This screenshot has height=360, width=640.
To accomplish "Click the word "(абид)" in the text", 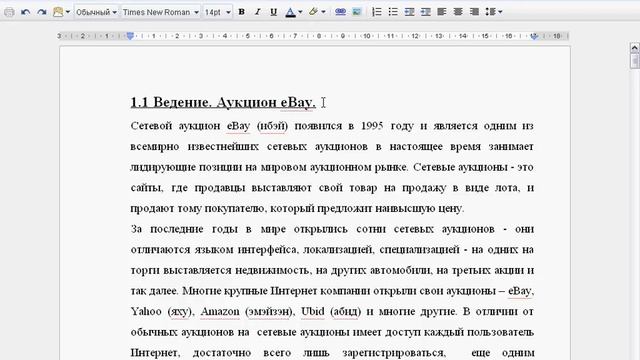I will point(345,312).
